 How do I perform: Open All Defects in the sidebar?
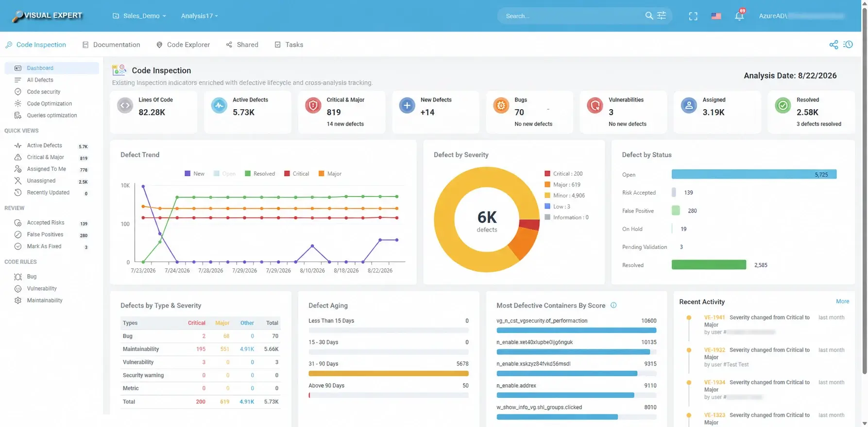(x=40, y=80)
